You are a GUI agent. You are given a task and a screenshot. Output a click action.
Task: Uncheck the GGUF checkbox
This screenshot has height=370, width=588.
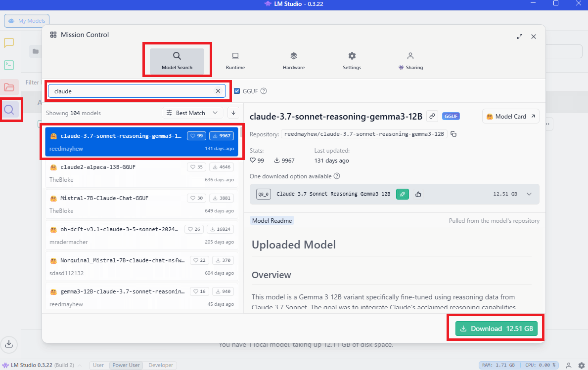236,91
